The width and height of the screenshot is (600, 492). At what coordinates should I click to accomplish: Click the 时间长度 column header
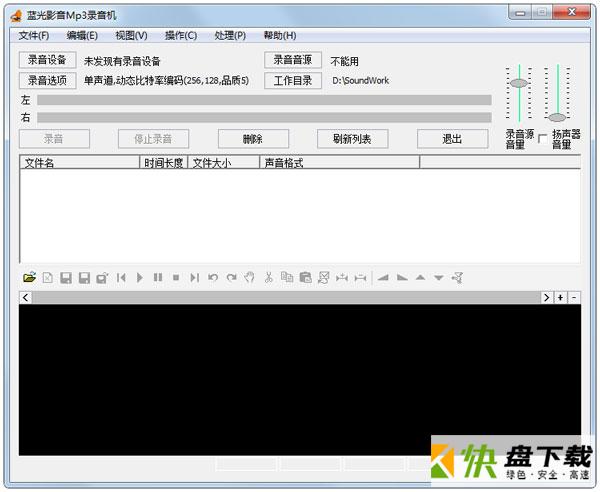[163, 163]
